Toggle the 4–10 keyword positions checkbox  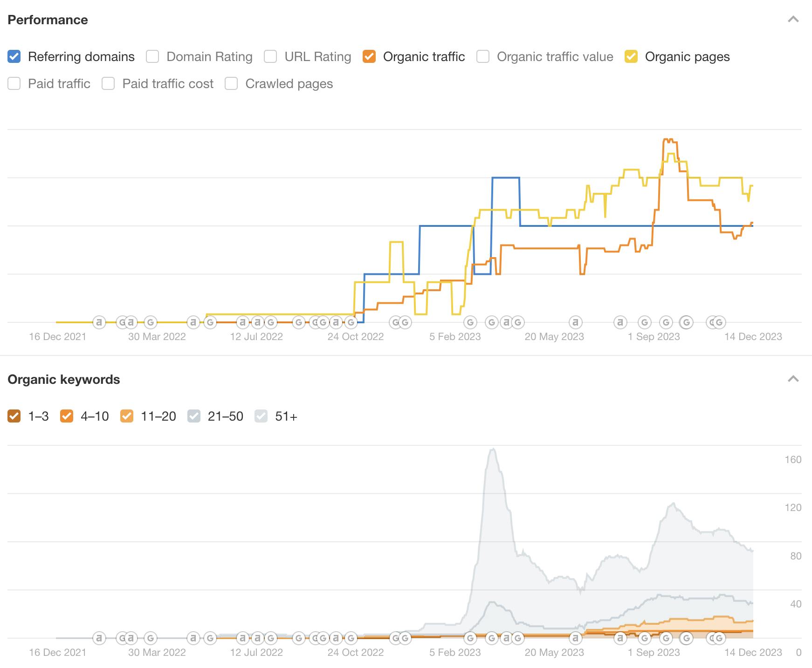67,416
